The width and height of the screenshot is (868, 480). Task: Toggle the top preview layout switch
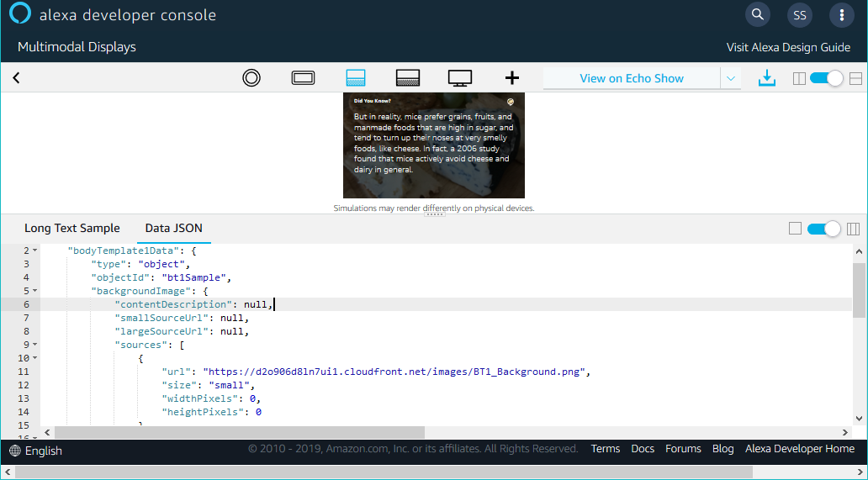[x=825, y=78]
